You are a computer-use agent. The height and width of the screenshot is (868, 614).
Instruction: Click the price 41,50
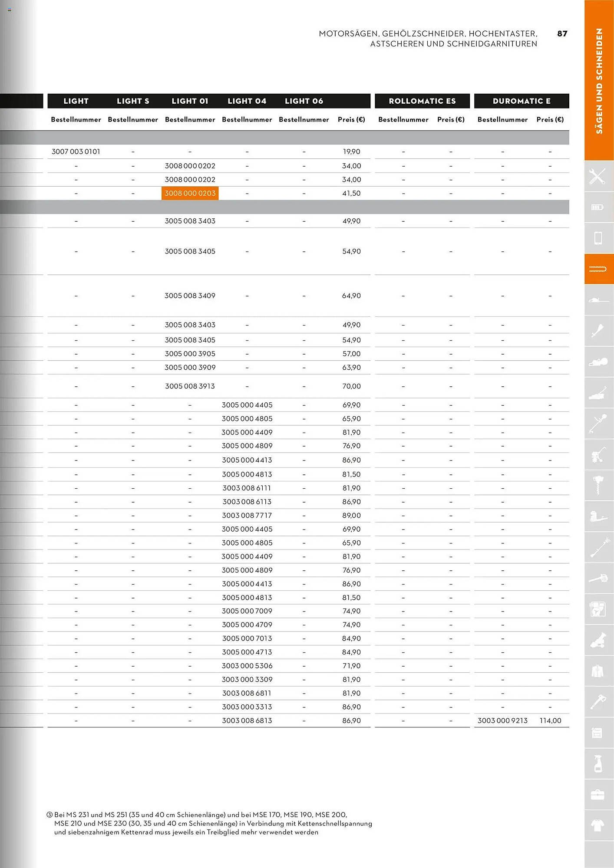point(351,193)
